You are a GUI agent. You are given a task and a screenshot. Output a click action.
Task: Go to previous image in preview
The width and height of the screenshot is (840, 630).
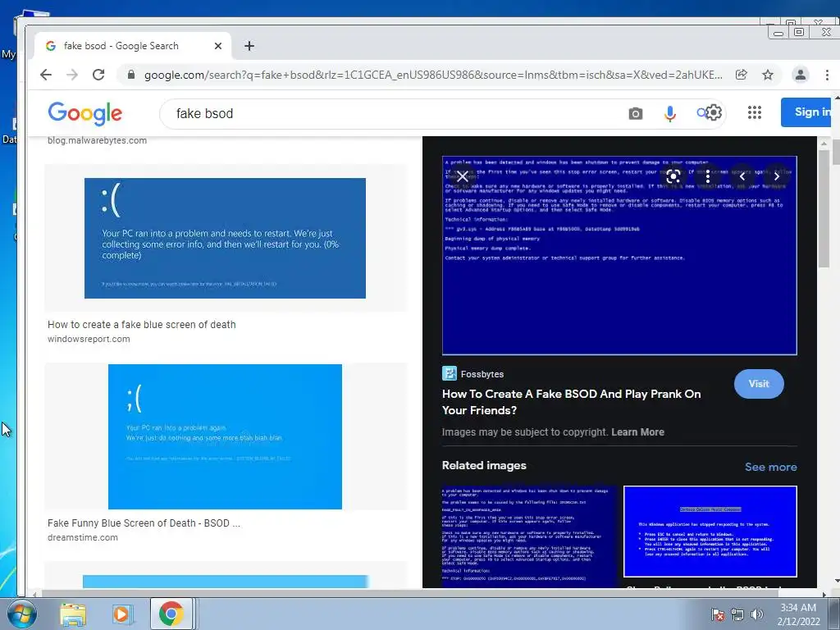click(742, 176)
